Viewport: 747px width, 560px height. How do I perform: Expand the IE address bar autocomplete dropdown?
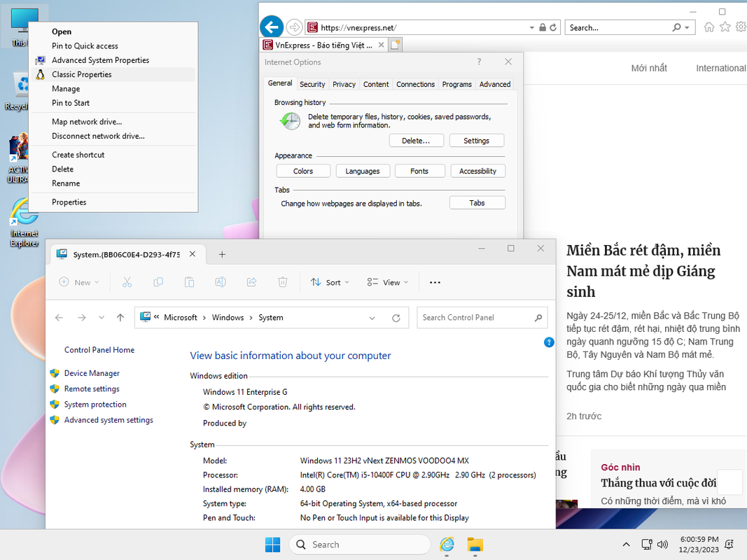pyautogui.click(x=531, y=27)
